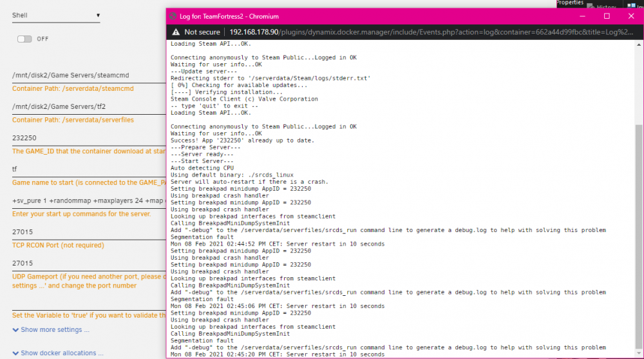Screen dimensions: 644x359
Task: Click the 'UDP Gameport' description text
Action: [89, 281]
